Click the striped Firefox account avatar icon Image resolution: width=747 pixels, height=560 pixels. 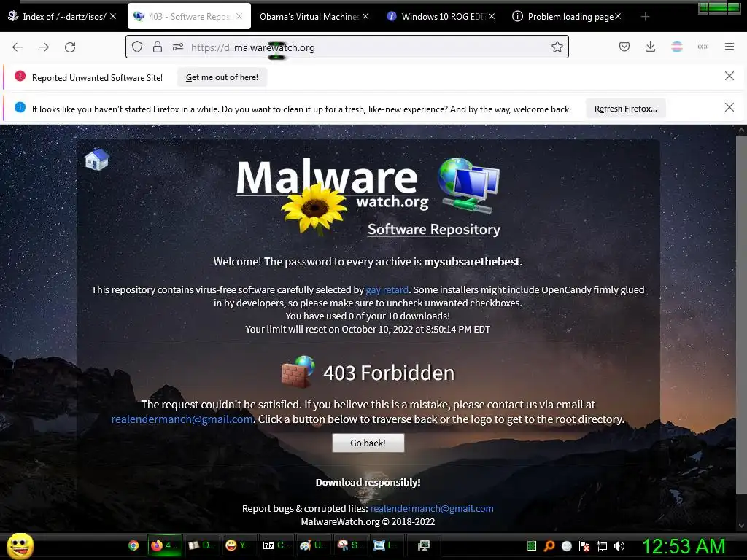[x=676, y=47]
